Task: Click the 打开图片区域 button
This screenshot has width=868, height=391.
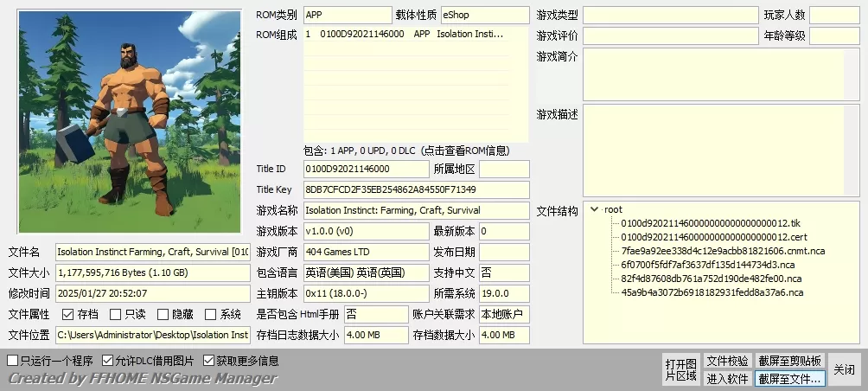Action: click(x=680, y=369)
